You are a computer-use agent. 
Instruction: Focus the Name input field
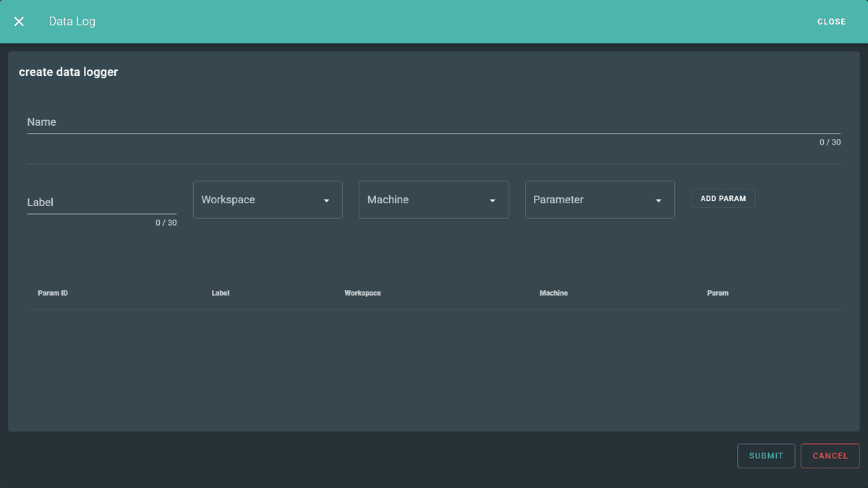point(433,122)
